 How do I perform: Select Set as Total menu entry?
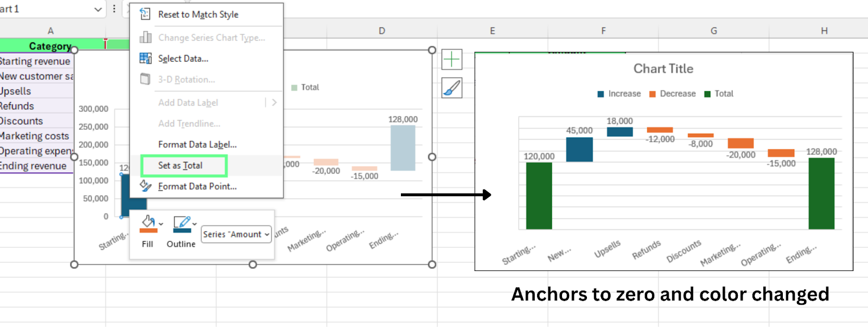pyautogui.click(x=180, y=165)
